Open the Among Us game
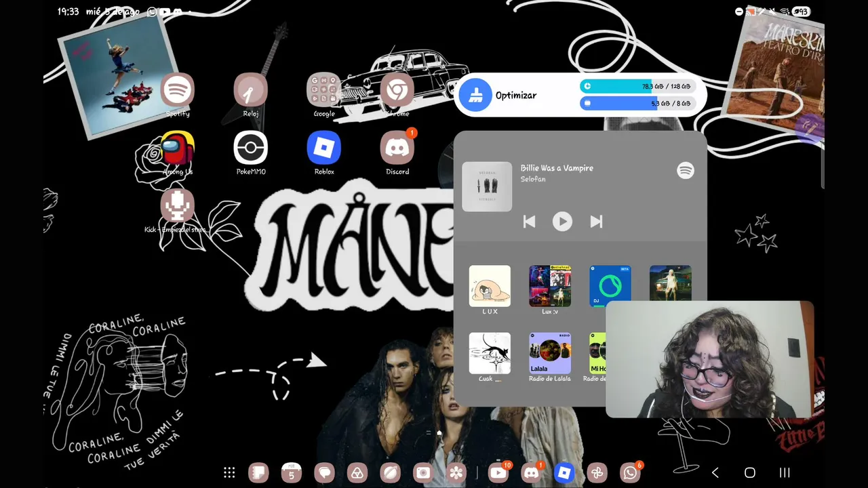 pos(178,148)
